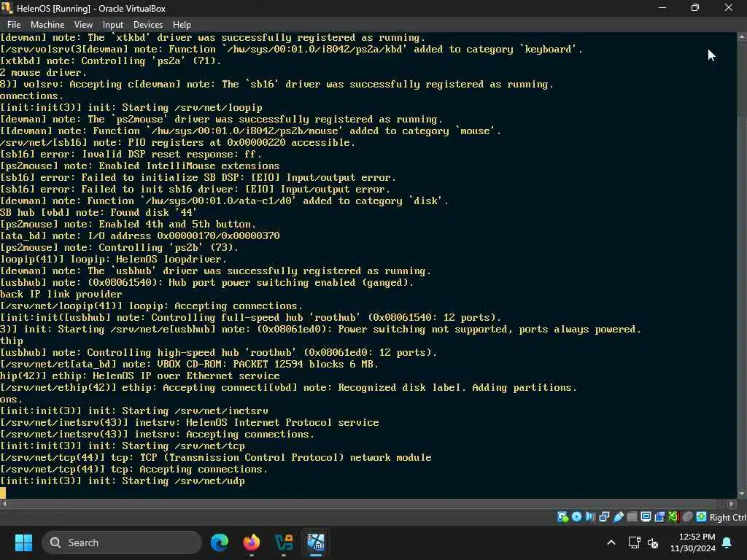The image size is (747, 560).
Task: Click the line 'Starting /srv/net/udp'
Action: pyautogui.click(x=123, y=481)
